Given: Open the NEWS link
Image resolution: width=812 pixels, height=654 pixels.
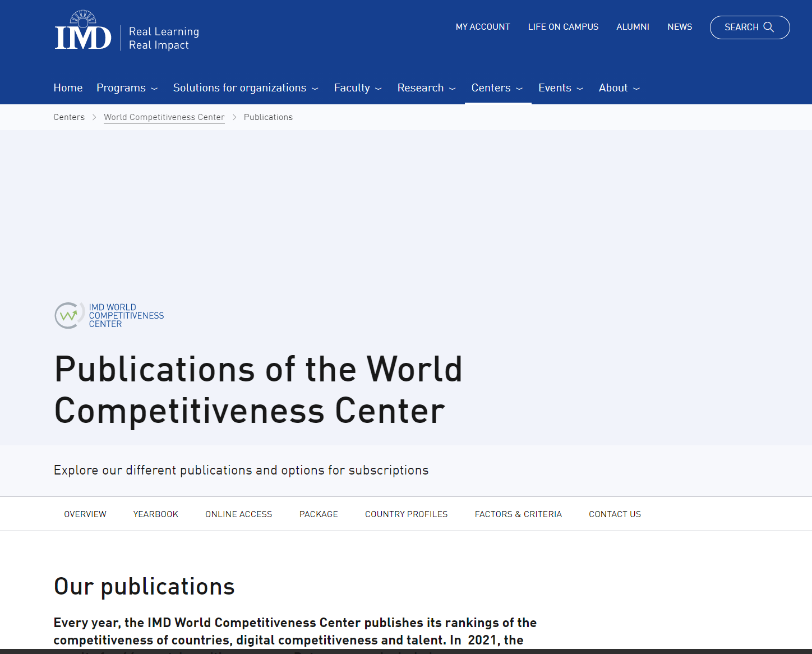Looking at the screenshot, I should coord(680,27).
